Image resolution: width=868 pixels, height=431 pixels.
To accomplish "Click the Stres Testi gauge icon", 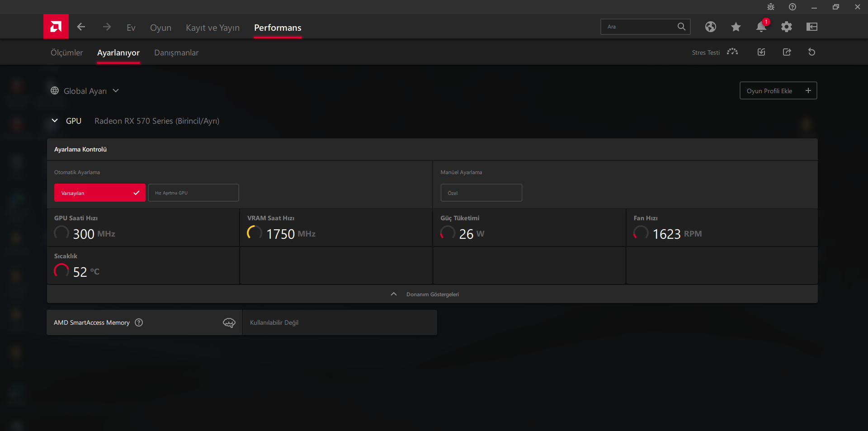I will tap(732, 52).
